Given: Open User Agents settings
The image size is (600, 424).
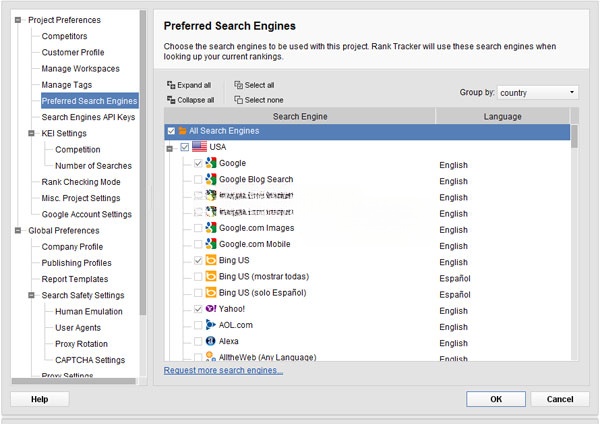Looking at the screenshot, I should pos(78,328).
